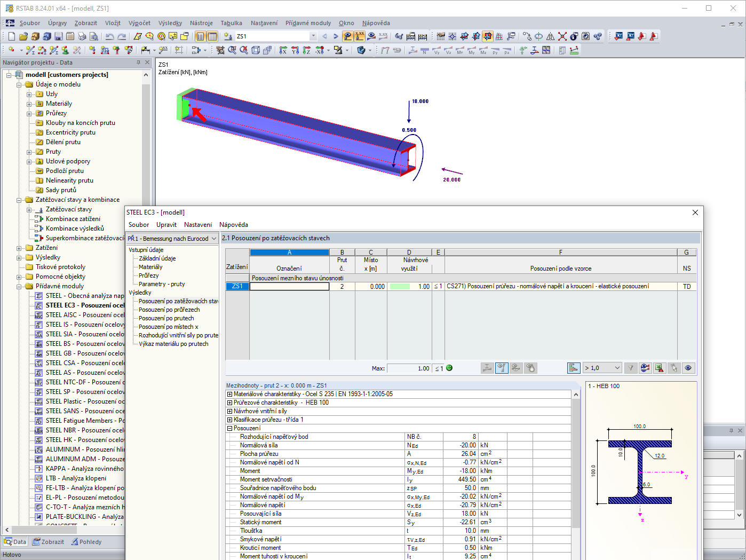Click the HEB 100 cross-section preview
This screenshot has height=560, width=746.
click(x=641, y=472)
